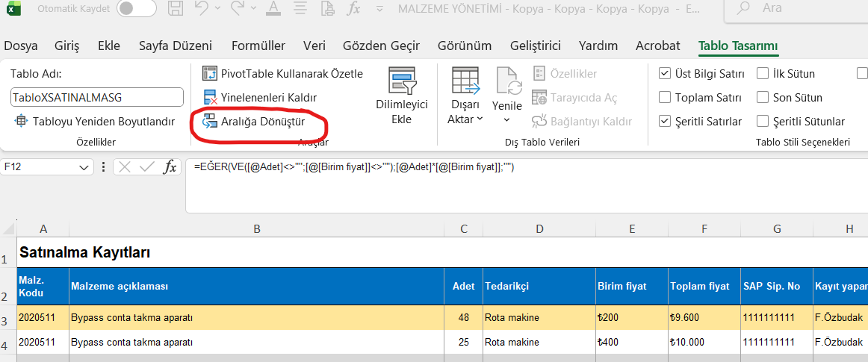Open the Name Box dropdown showing F12

[84, 167]
